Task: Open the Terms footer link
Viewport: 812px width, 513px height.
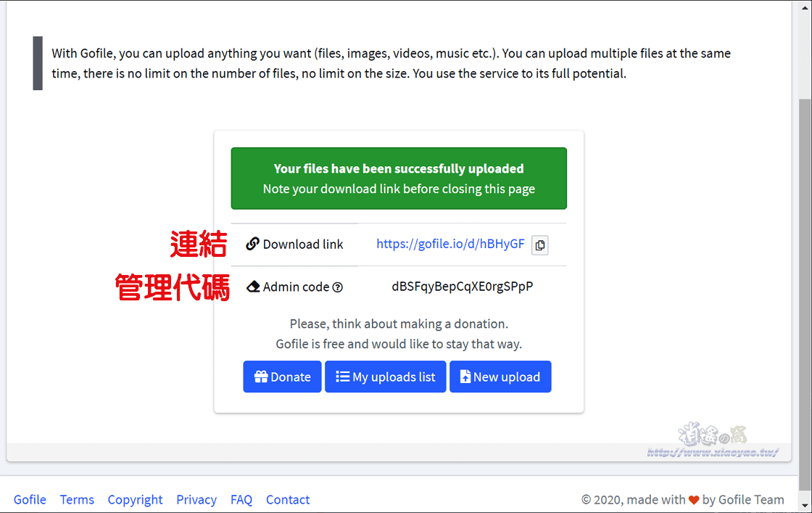Action: pyautogui.click(x=77, y=499)
